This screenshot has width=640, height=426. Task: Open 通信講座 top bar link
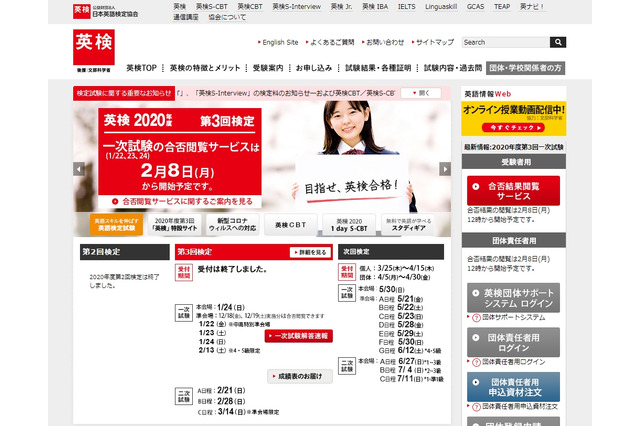[x=186, y=17]
